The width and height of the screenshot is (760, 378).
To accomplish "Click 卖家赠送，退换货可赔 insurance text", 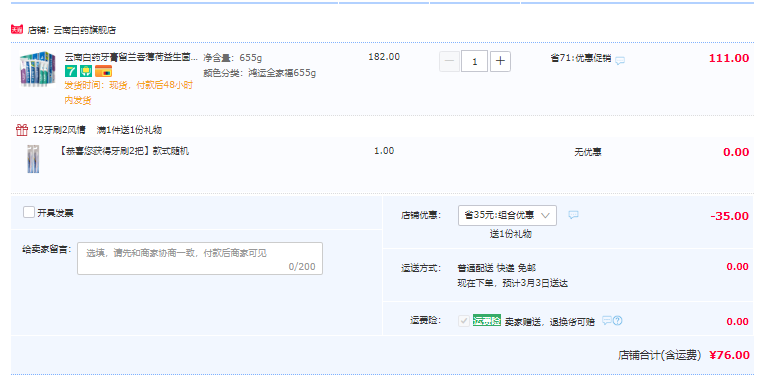I will pos(550,322).
